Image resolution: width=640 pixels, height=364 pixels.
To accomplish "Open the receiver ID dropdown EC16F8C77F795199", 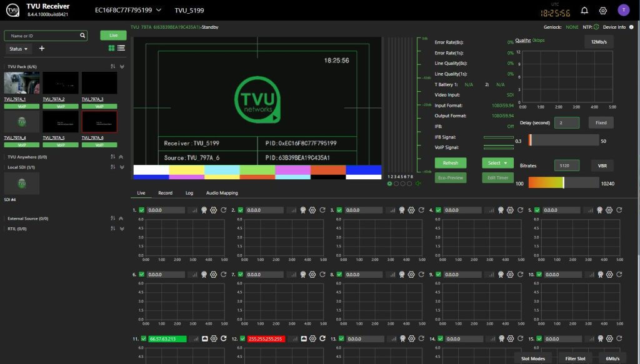I will (x=128, y=10).
